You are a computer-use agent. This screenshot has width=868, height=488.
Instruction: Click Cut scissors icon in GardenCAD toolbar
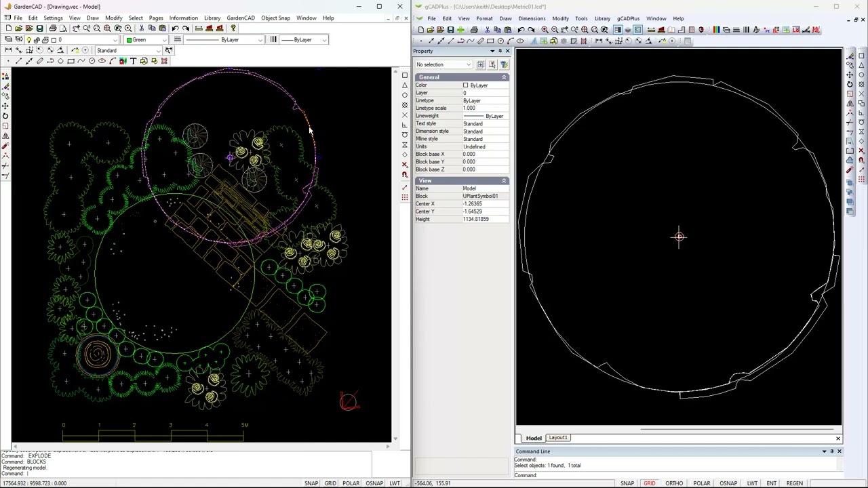coord(141,28)
